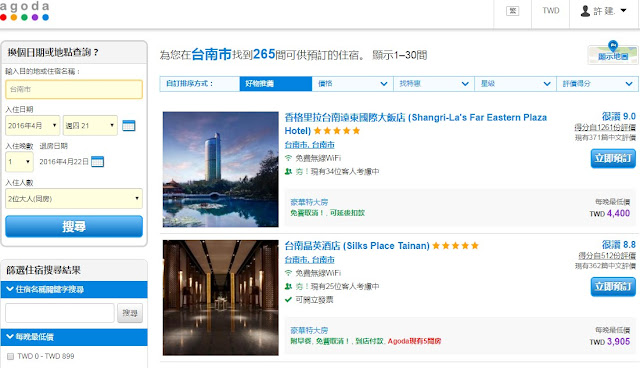Click the TWD 3,905 price

[x=610, y=341]
